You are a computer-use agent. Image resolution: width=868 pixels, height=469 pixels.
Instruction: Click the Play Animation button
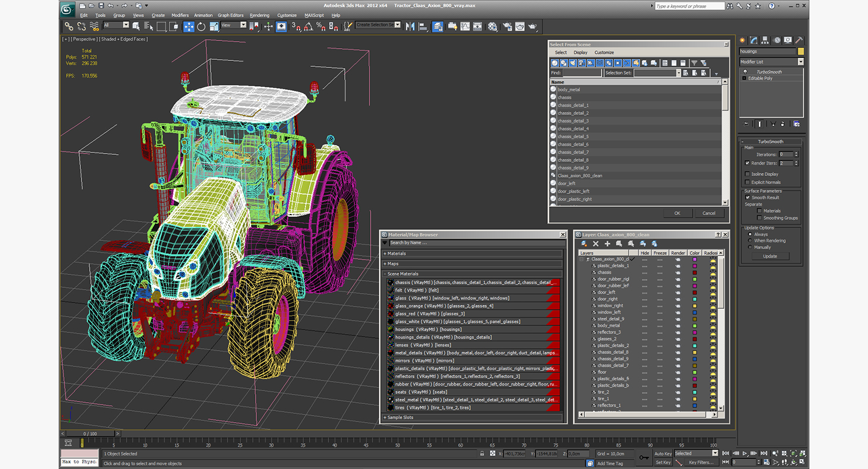(745, 453)
